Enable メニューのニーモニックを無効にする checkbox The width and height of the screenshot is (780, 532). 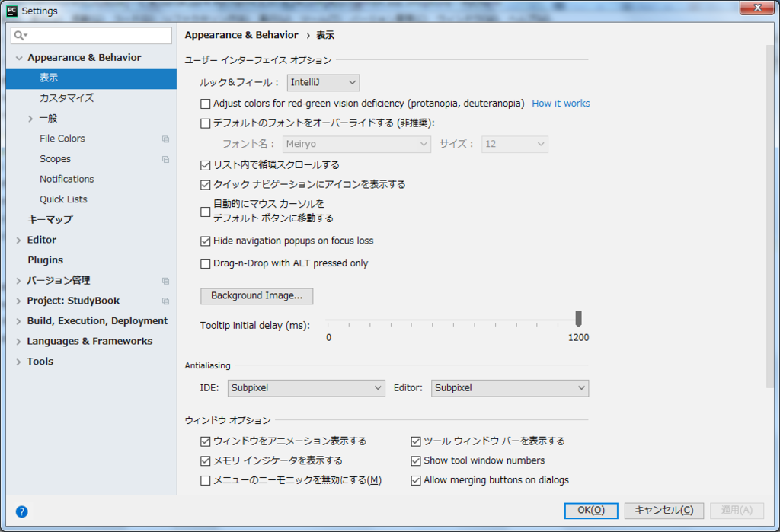coord(205,481)
